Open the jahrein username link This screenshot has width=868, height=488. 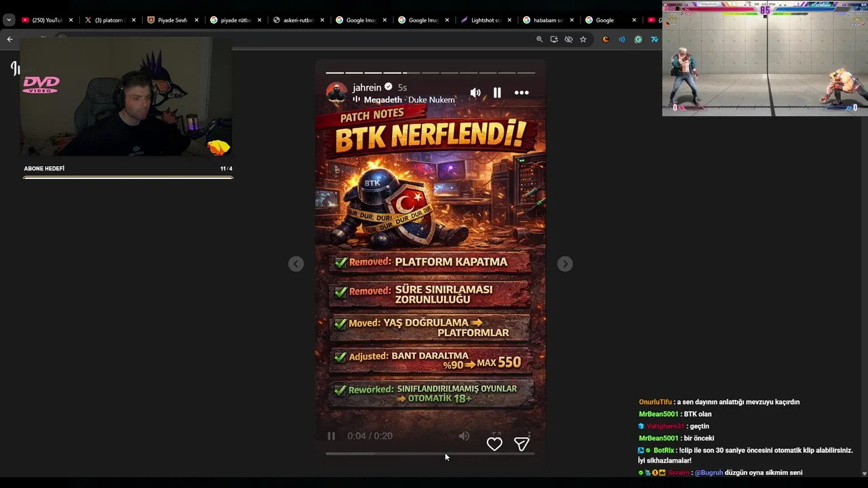point(367,87)
